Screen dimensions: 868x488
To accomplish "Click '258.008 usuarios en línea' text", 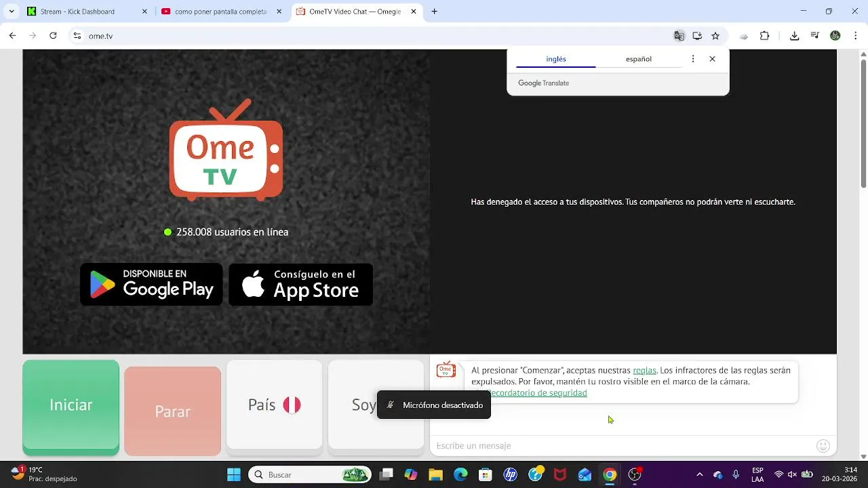I will 232,232.
